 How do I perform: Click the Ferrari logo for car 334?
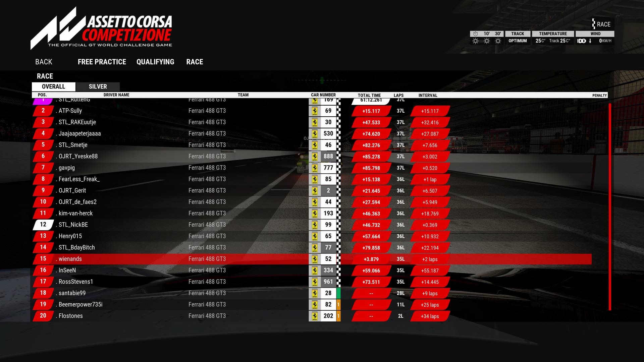(315, 270)
